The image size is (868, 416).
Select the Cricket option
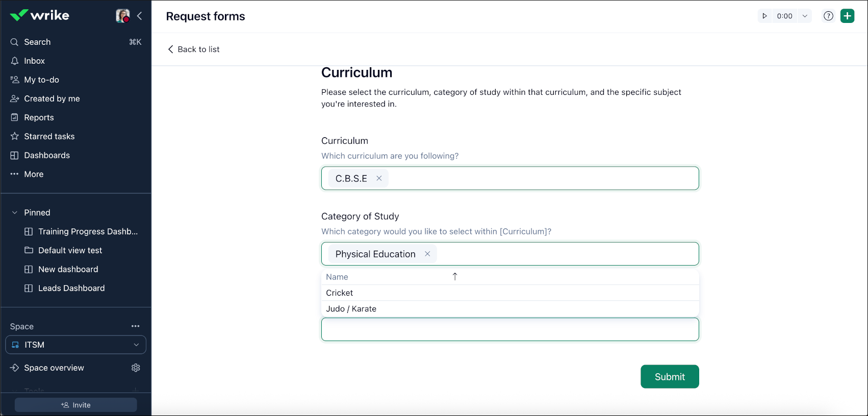(x=510, y=293)
